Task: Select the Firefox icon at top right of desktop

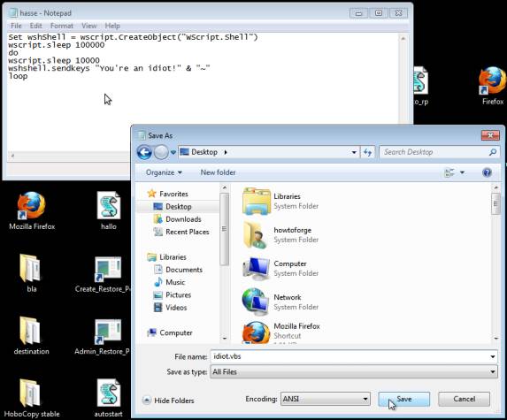Action: point(493,86)
